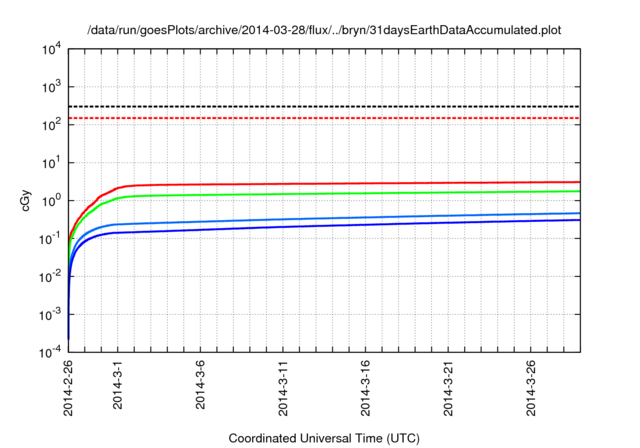Click the 2014-3-16 date label

[366, 388]
